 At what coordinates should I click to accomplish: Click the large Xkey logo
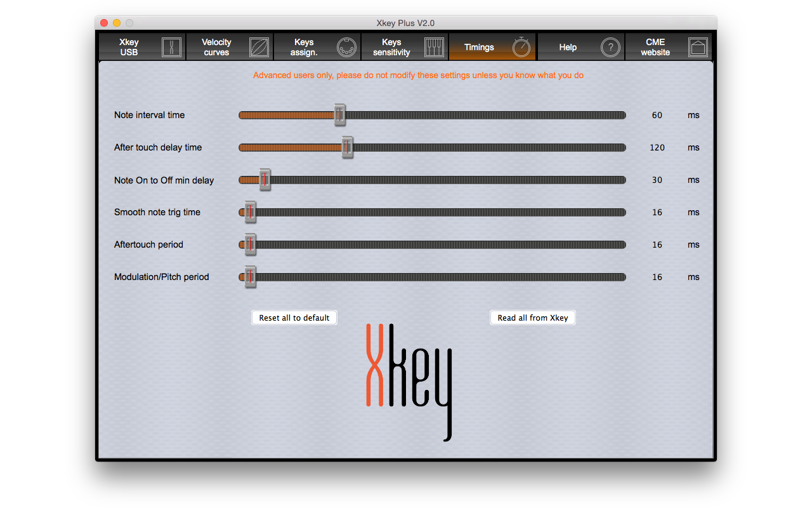tap(409, 381)
